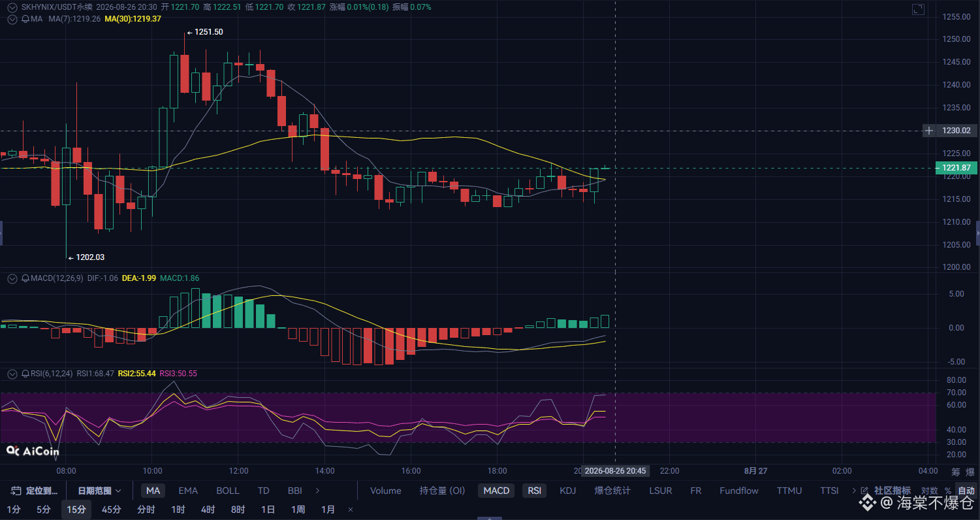Select the 8时 timeframe

pyautogui.click(x=238, y=510)
